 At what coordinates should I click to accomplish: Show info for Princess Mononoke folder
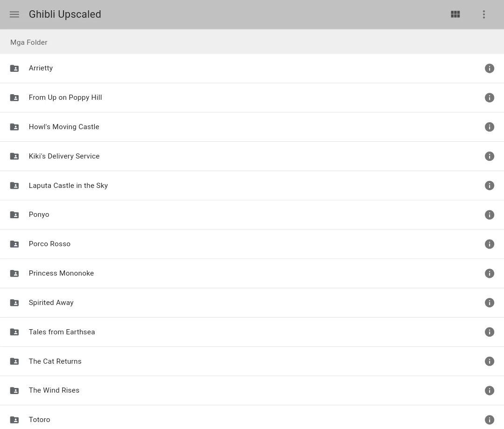(489, 273)
